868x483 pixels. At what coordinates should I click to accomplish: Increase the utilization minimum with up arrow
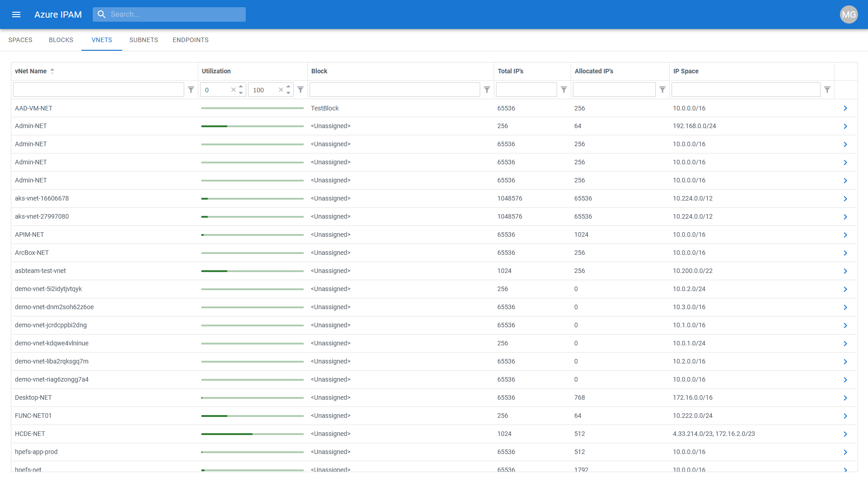[241, 86]
